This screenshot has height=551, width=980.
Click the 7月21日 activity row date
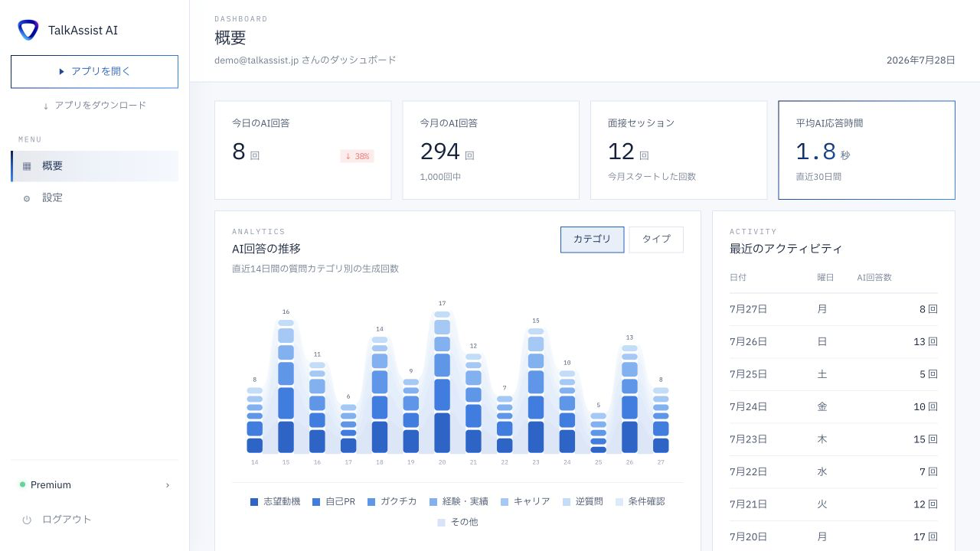748,505
